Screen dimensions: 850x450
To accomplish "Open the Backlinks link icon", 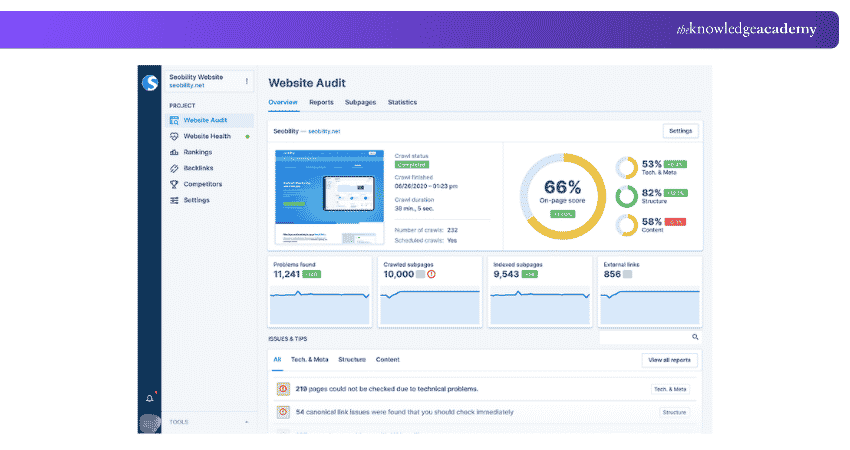I will point(174,168).
